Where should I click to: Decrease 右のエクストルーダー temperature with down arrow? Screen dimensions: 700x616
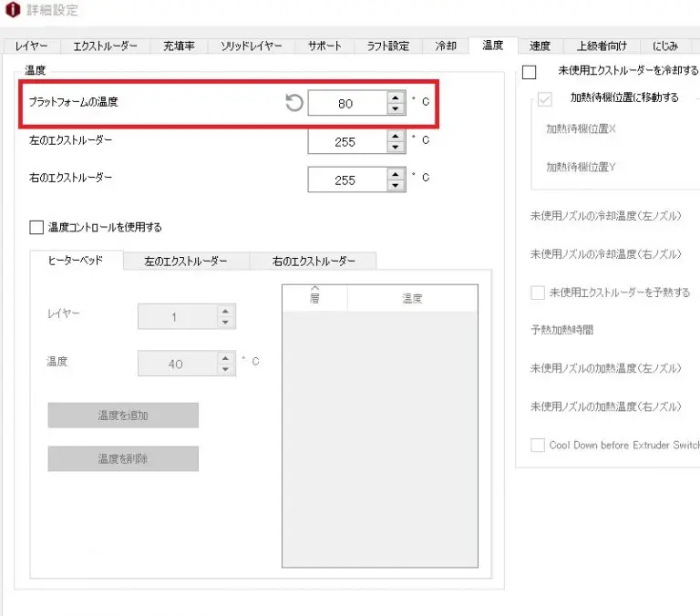(395, 186)
